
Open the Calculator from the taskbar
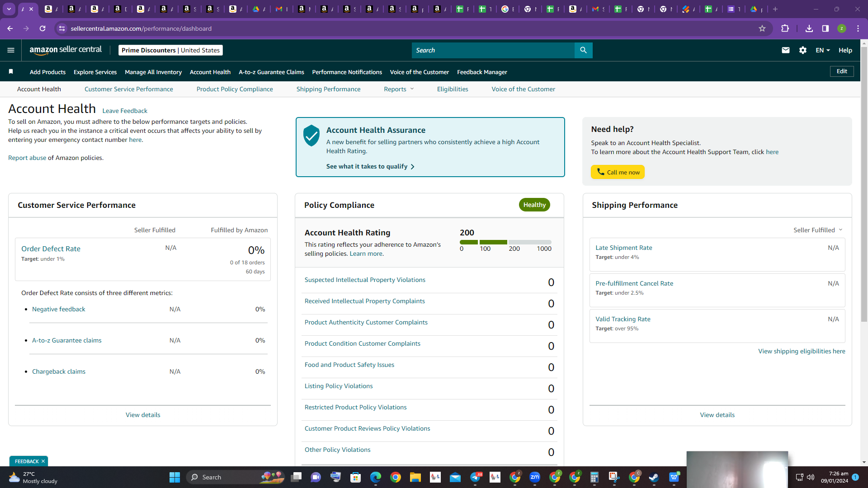tap(594, 477)
